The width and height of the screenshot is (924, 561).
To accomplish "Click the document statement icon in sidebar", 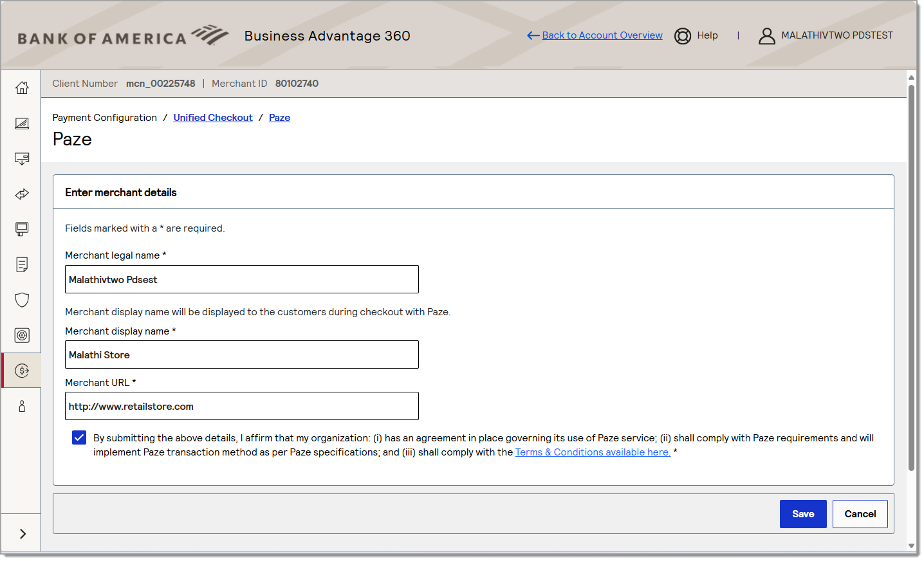I will click(22, 264).
